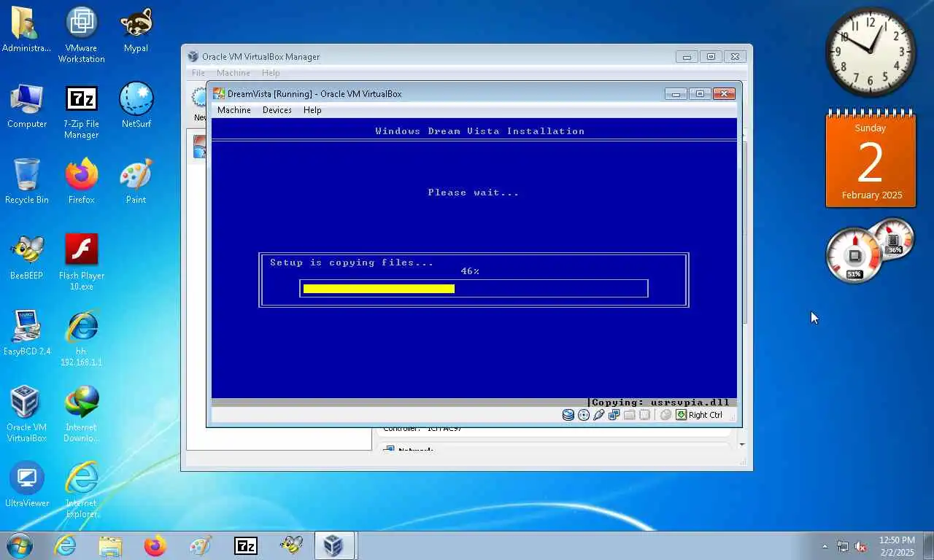Select the UltraViewer desktop icon
This screenshot has height=560, width=934.
(27, 486)
